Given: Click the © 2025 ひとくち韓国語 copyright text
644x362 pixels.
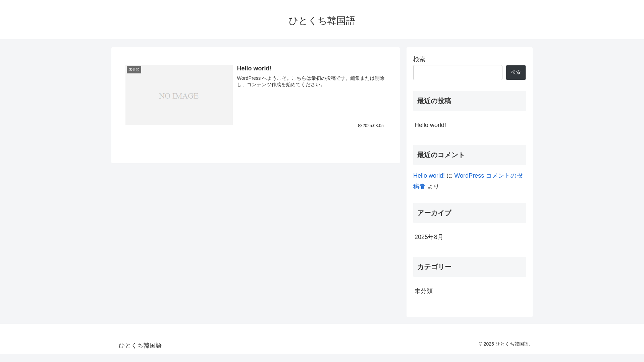Looking at the screenshot, I should (x=504, y=344).
